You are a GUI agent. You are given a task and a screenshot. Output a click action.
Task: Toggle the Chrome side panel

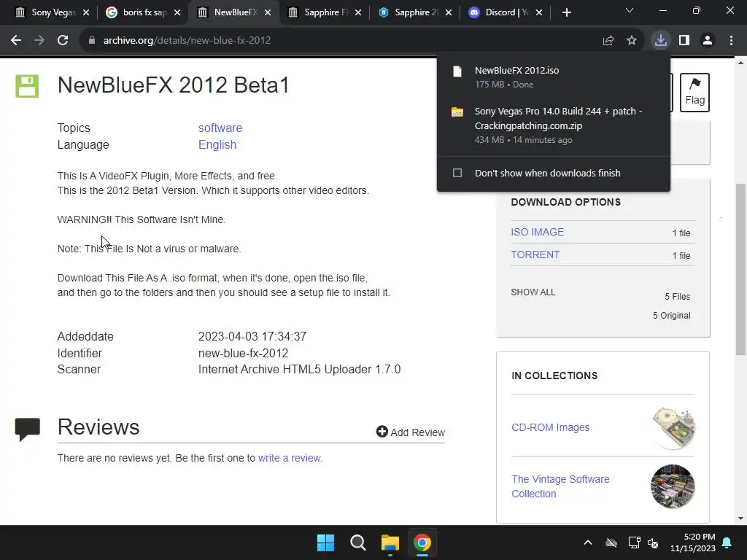coord(684,41)
